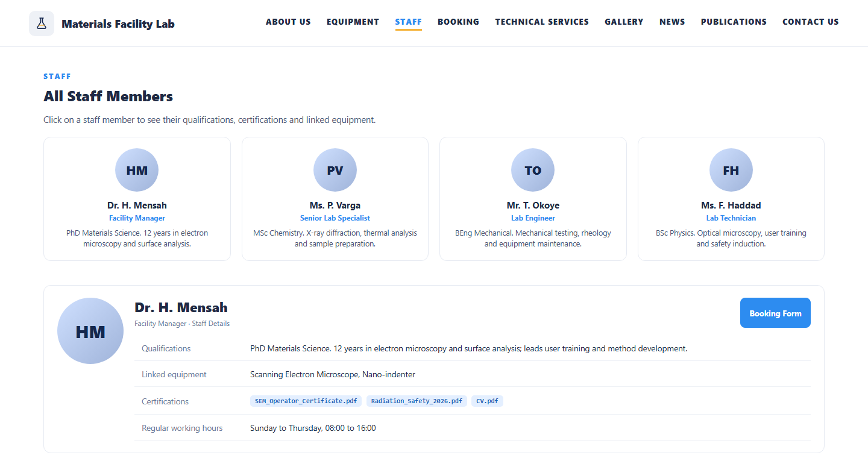Select the Staff navigation tab
Viewport: 868px width, 458px height.
click(x=409, y=22)
